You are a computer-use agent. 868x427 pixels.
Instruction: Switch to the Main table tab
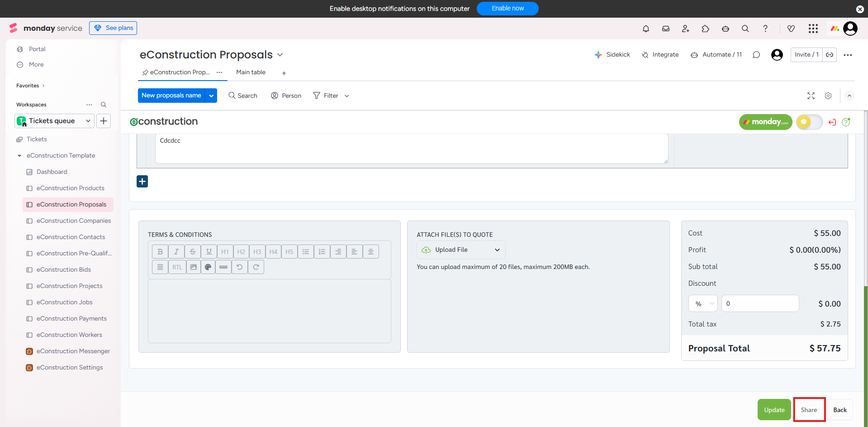pos(251,72)
